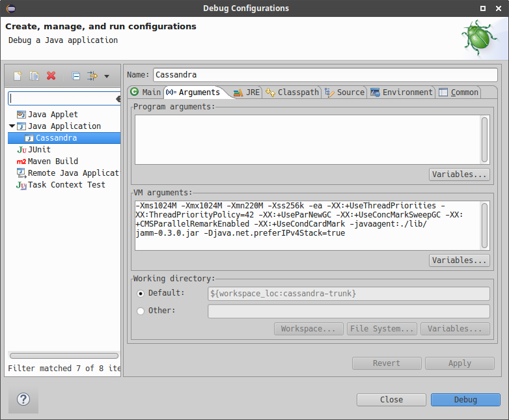Choose the Other working directory option
509x420 pixels.
point(141,311)
